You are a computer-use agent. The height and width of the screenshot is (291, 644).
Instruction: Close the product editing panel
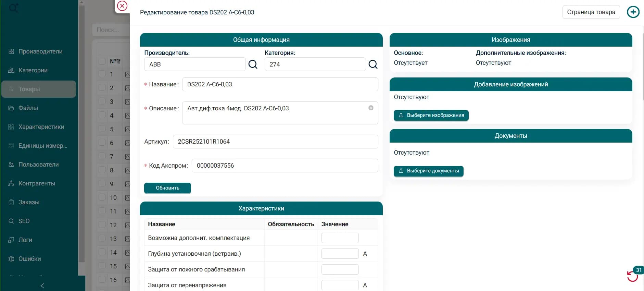click(x=122, y=6)
